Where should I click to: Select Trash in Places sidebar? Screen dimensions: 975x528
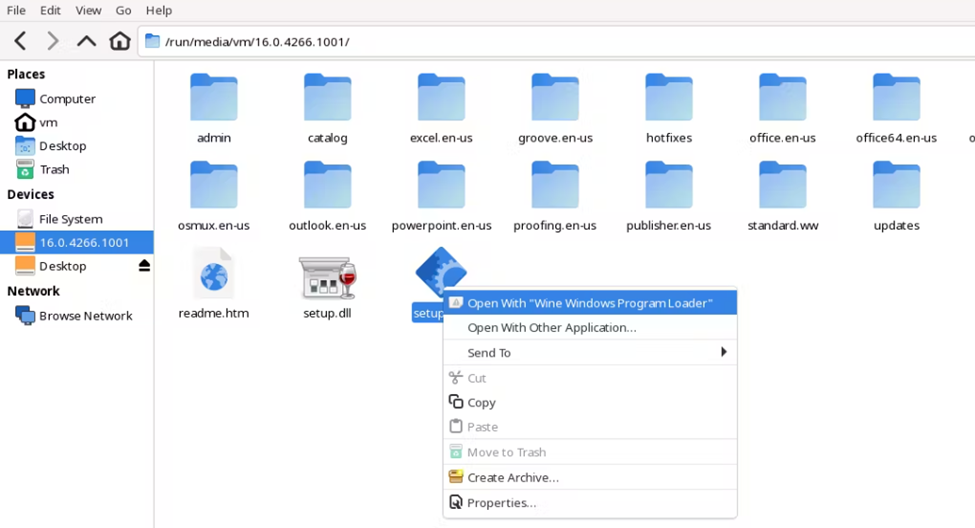click(x=54, y=169)
